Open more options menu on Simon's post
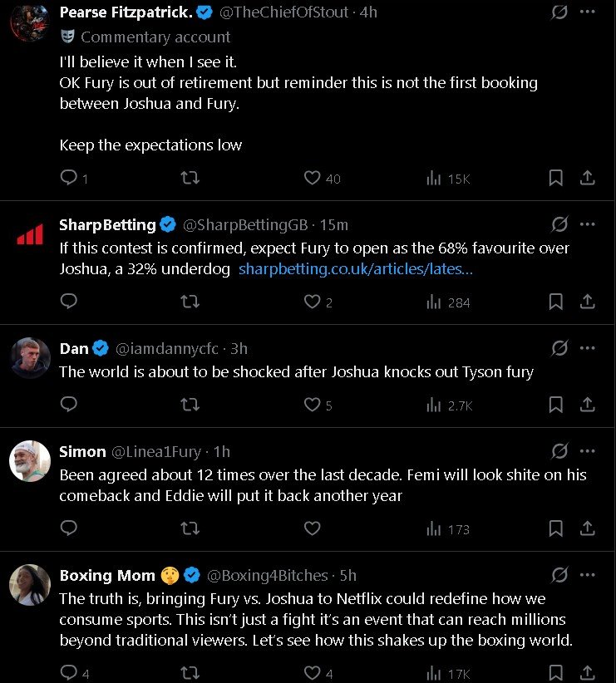616x683 pixels. 588,451
